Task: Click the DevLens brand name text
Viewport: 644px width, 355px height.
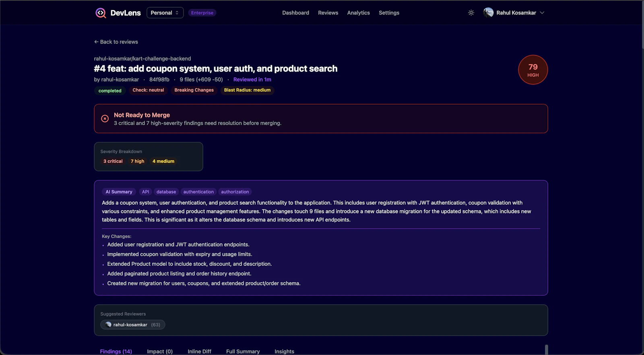Action: [x=126, y=13]
